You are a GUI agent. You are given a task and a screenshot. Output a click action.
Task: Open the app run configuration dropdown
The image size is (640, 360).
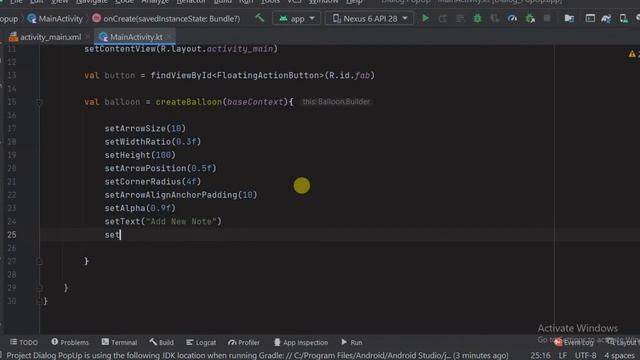(x=297, y=18)
